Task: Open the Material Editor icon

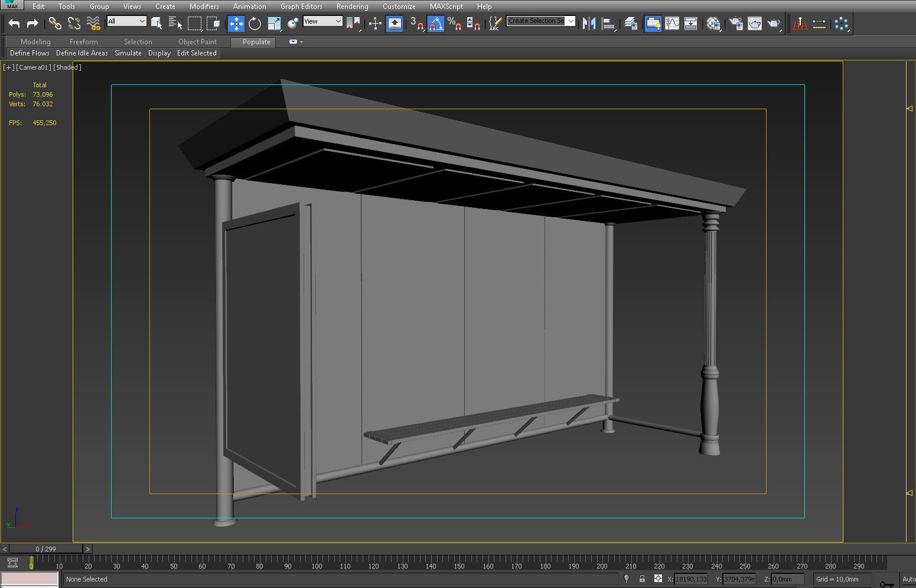Action: pyautogui.click(x=713, y=24)
